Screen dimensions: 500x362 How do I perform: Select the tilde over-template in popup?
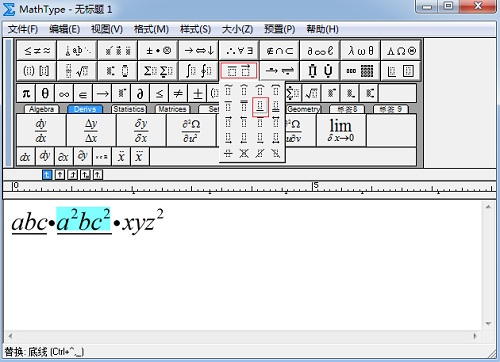click(228, 90)
